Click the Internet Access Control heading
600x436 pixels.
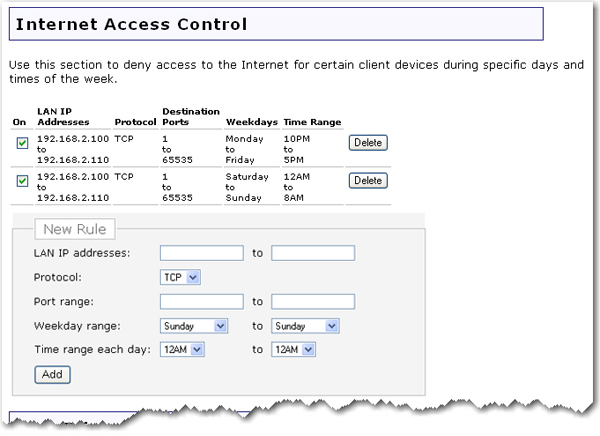(132, 22)
